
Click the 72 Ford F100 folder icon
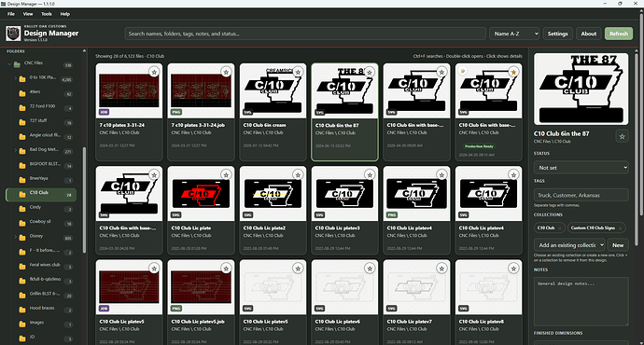[22, 108]
